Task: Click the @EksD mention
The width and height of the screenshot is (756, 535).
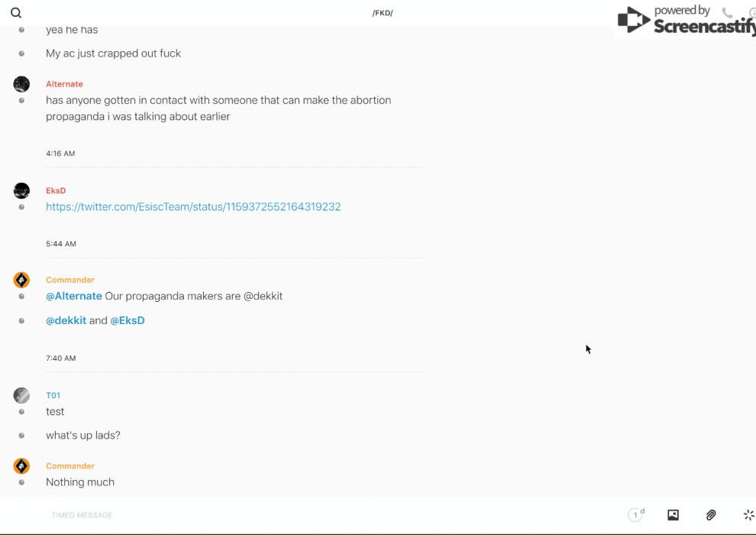Action: click(x=128, y=320)
